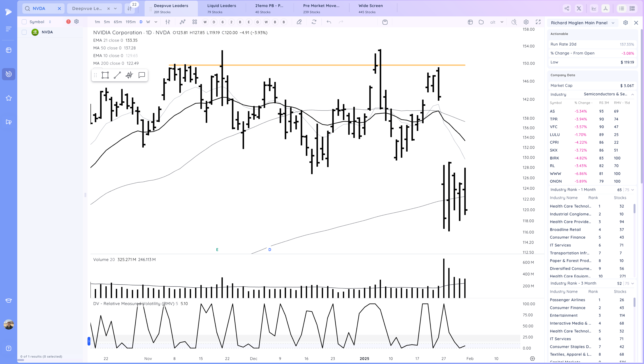This screenshot has height=364, width=644.
Task: Click the fullscreen expand chart icon
Action: pos(538,22)
